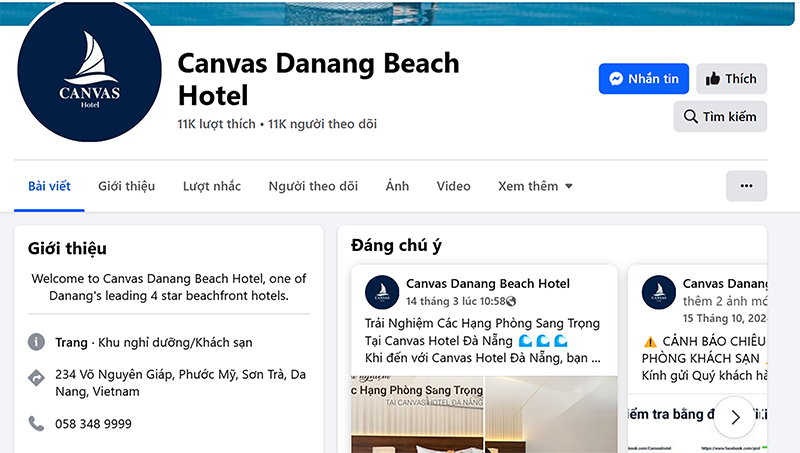800x453 pixels.
Task: Open the 11K người theo dõi link
Action: 323,124
